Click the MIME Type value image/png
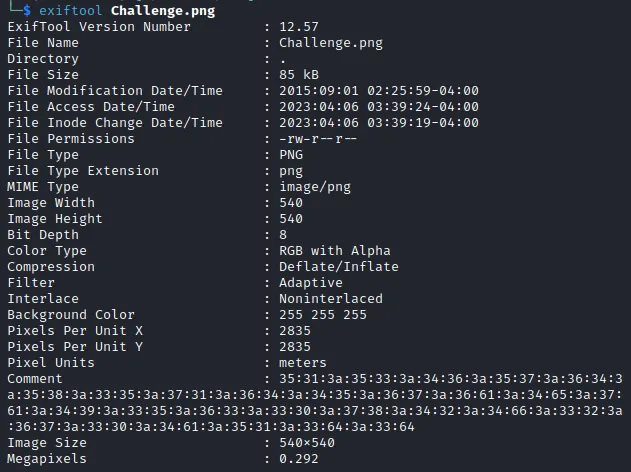The image size is (631, 472). 315,187
